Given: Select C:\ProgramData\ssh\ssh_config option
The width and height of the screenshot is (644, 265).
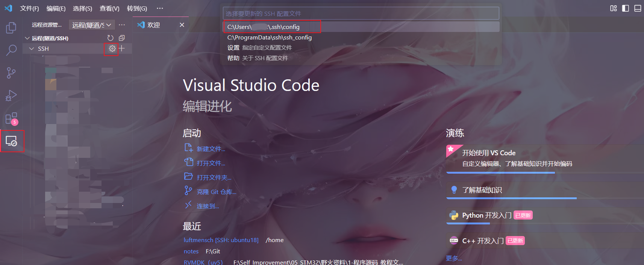Looking at the screenshot, I should click(x=361, y=37).
